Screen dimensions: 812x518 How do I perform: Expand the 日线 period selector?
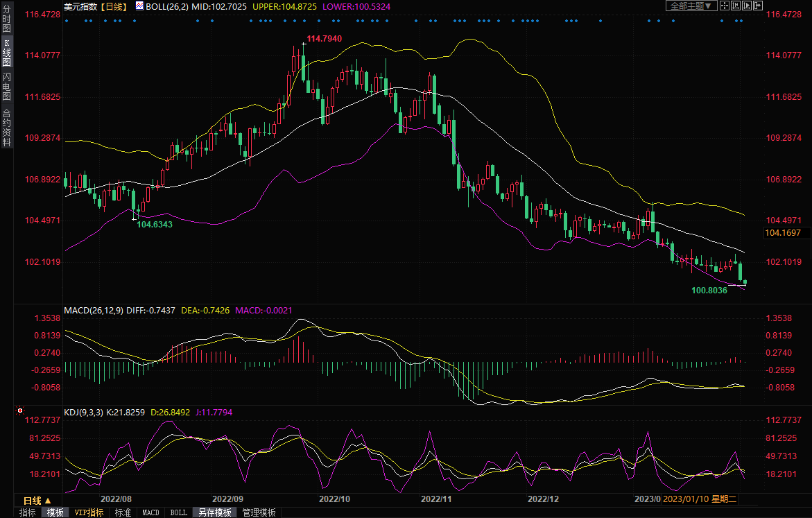pyautogui.click(x=37, y=500)
